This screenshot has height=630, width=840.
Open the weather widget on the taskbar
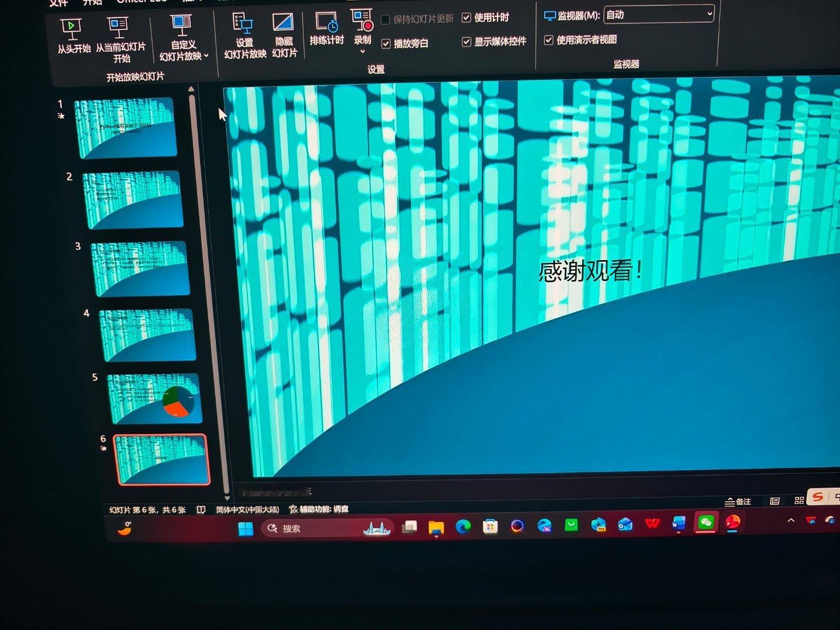click(124, 528)
